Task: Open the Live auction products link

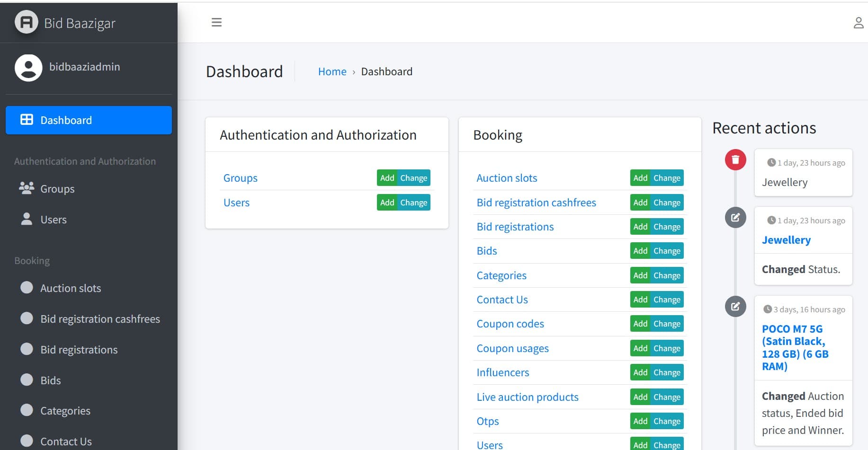Action: pyautogui.click(x=527, y=397)
